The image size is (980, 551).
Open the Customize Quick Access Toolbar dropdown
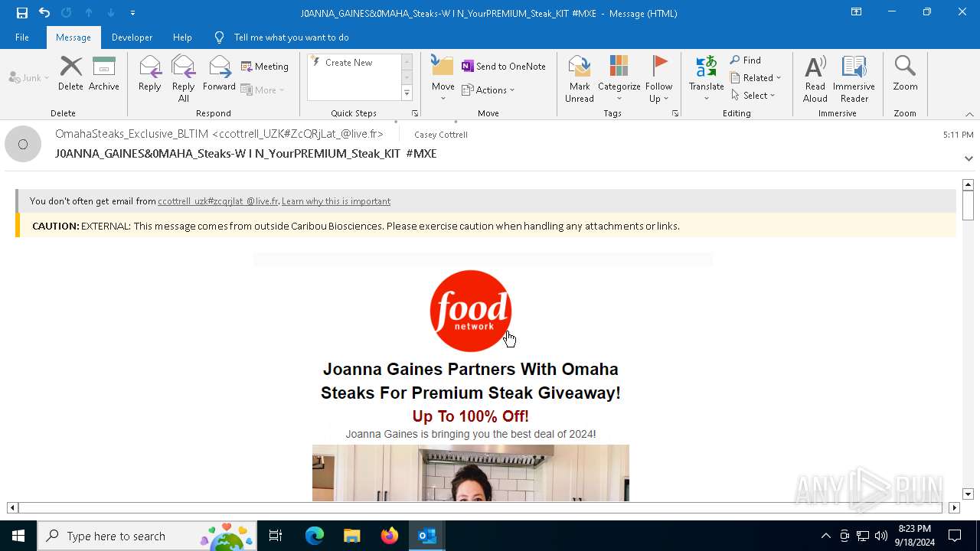[x=132, y=13]
